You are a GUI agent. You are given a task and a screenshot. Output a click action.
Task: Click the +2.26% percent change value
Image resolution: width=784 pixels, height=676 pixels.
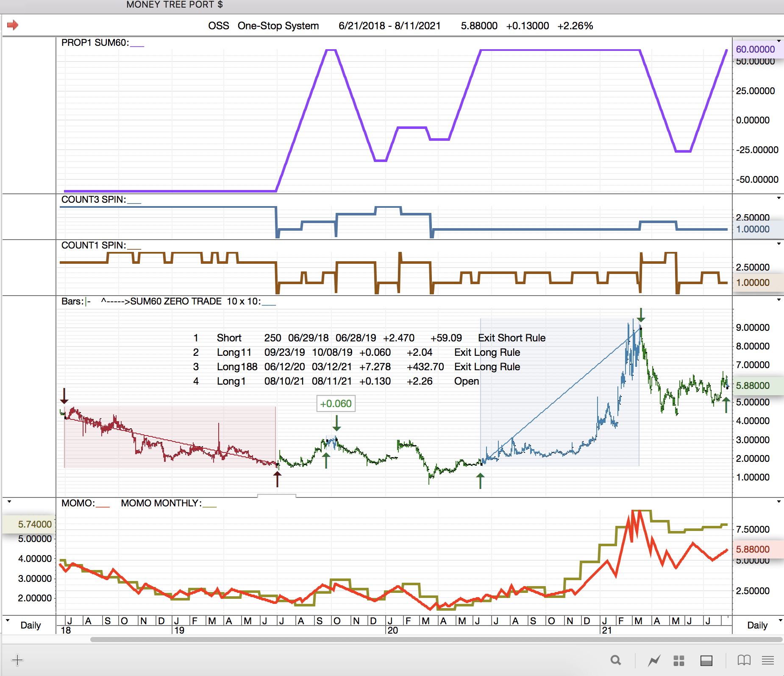575,26
